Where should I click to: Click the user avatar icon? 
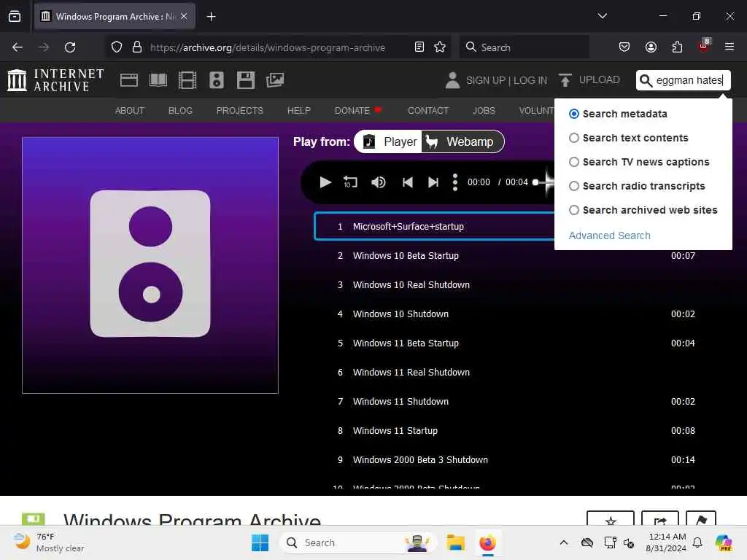coord(452,80)
